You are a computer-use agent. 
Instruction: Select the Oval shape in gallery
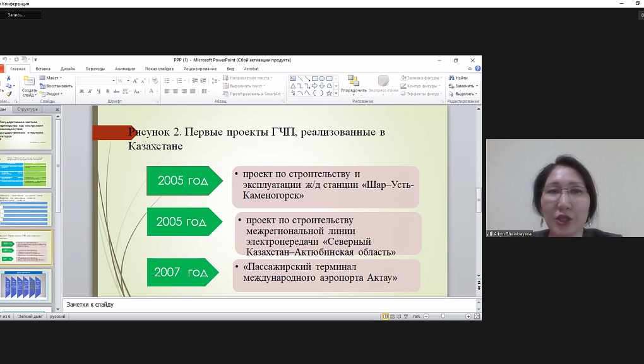[x=322, y=78]
